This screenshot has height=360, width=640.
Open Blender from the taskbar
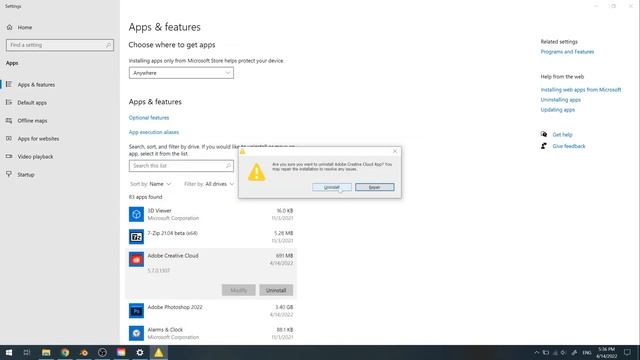84,352
